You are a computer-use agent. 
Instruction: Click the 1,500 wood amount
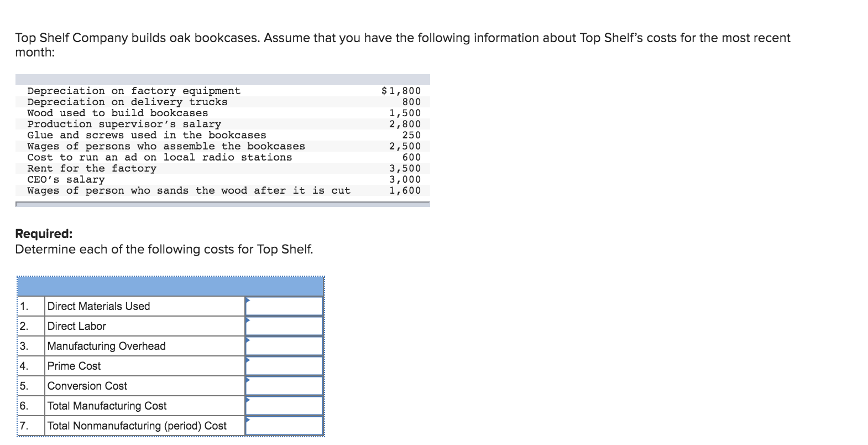pyautogui.click(x=405, y=113)
